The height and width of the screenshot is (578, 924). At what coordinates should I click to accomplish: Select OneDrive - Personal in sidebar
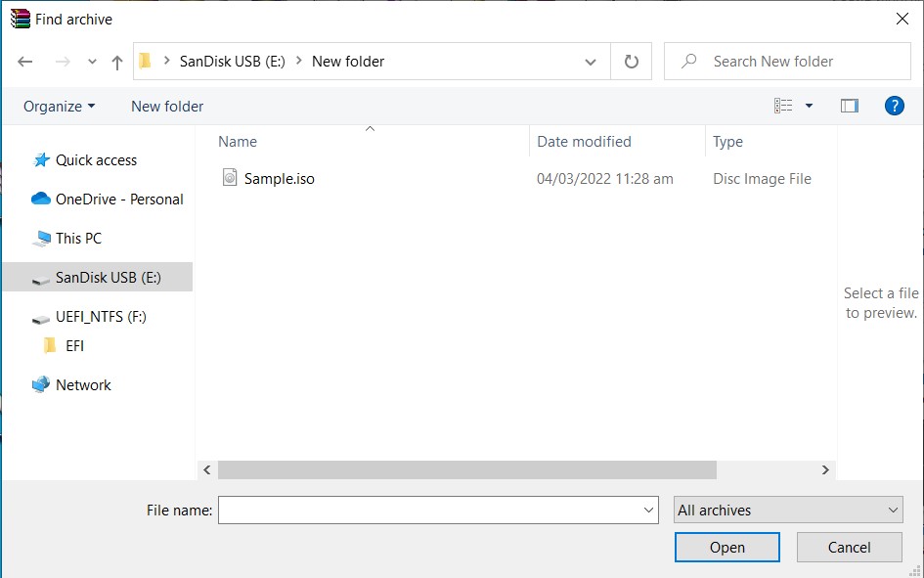pyautogui.click(x=118, y=200)
